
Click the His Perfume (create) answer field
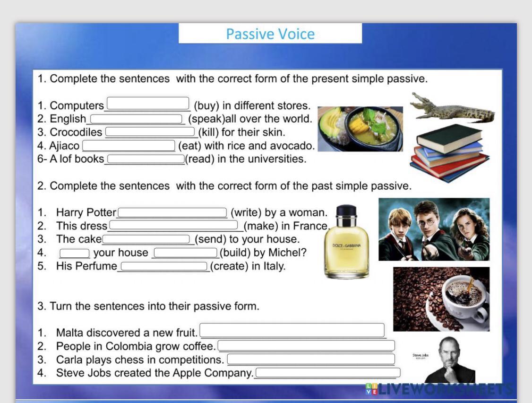164,266
